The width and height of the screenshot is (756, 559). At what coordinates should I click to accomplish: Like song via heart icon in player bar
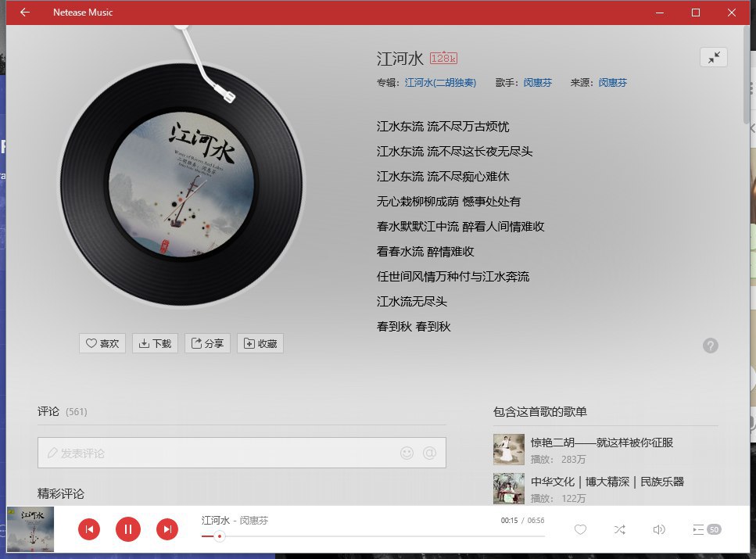coord(581,529)
